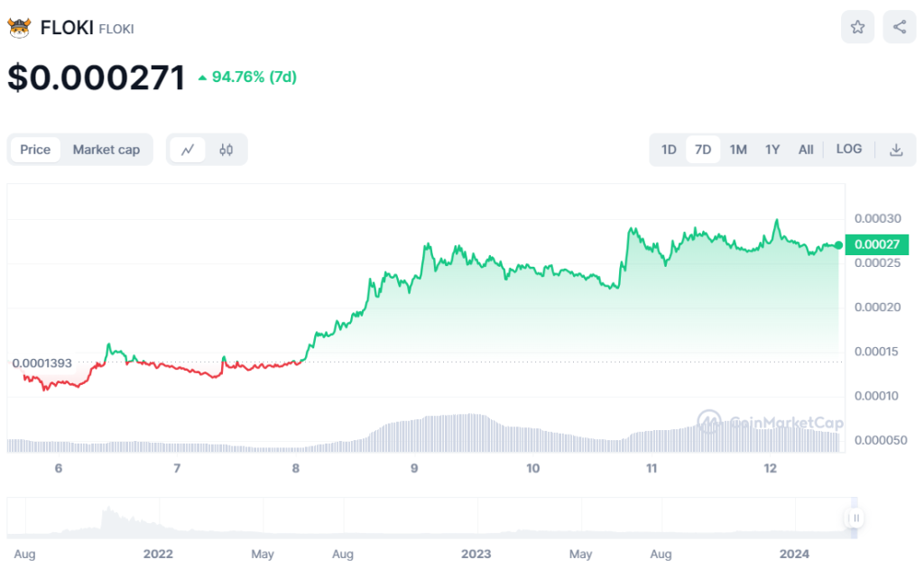Add FLOKI to watchlist with star icon
The image size is (924, 569).
[857, 27]
